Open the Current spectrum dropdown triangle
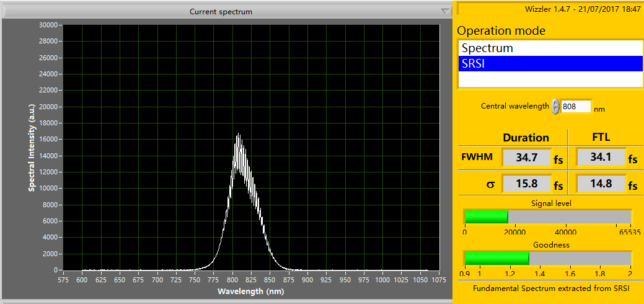This screenshot has height=304, width=644. coord(444,11)
